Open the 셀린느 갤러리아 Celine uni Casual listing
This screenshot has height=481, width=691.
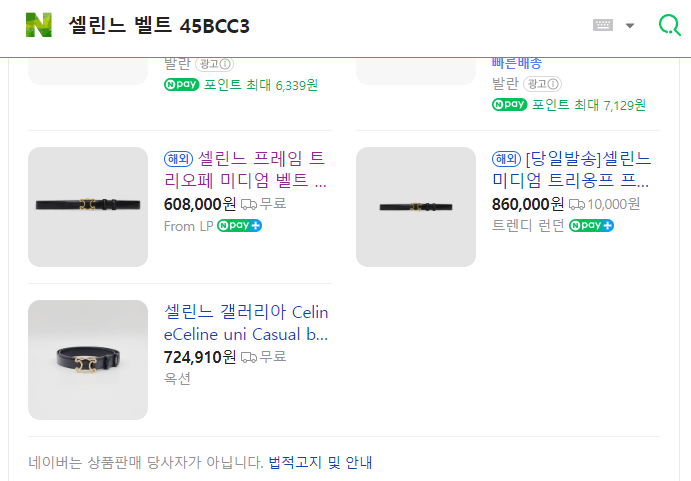pyautogui.click(x=246, y=323)
